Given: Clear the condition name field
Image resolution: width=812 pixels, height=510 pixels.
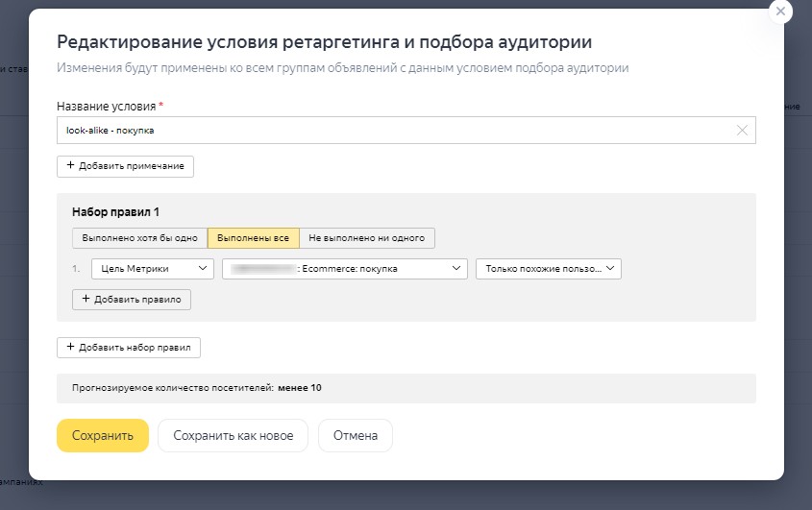Looking at the screenshot, I should pos(742,131).
